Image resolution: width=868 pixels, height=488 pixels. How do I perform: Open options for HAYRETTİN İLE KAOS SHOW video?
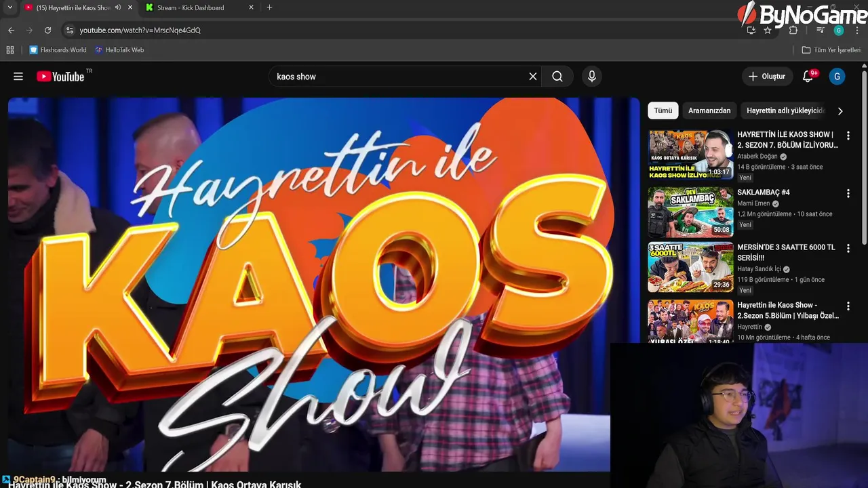848,136
